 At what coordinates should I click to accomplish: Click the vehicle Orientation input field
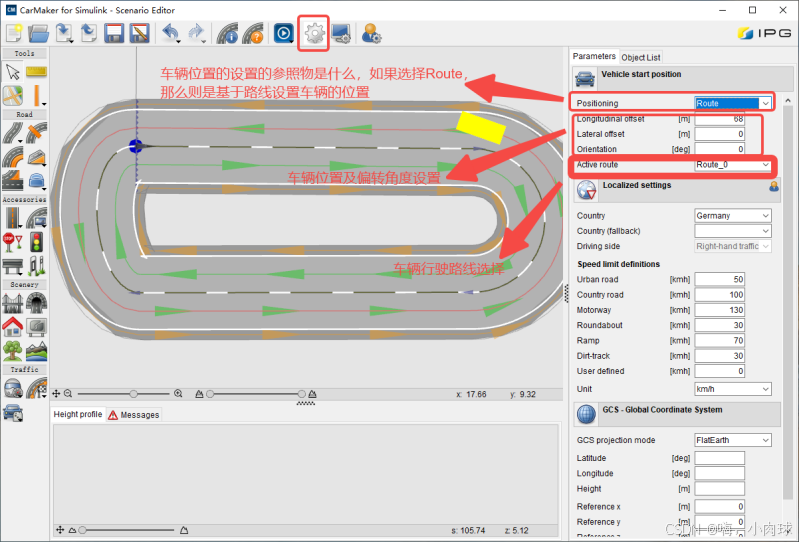click(x=720, y=149)
